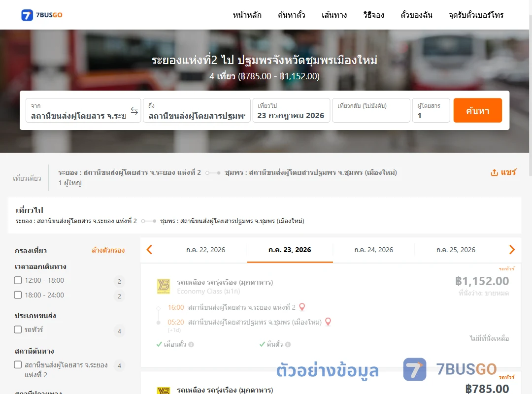Screen dimensions: 532x394
Task: Click the orange ค้นหา search button
Action: 477,110
